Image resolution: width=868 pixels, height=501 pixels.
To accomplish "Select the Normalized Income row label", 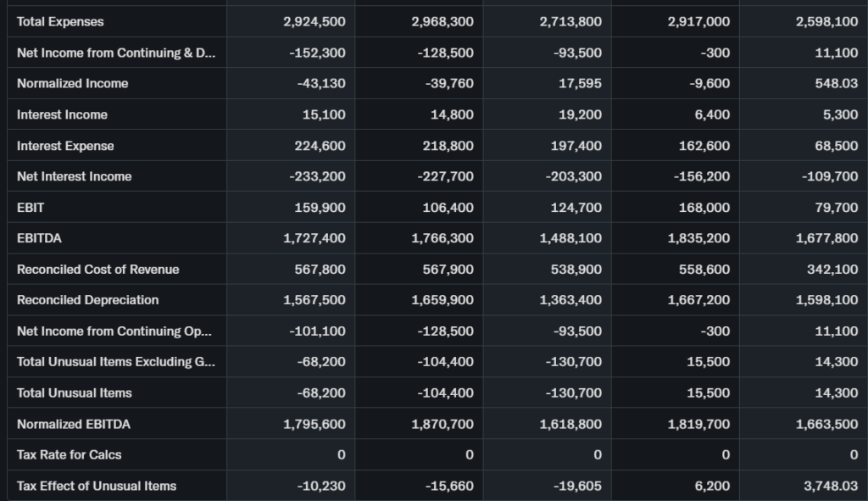I will coord(72,83).
